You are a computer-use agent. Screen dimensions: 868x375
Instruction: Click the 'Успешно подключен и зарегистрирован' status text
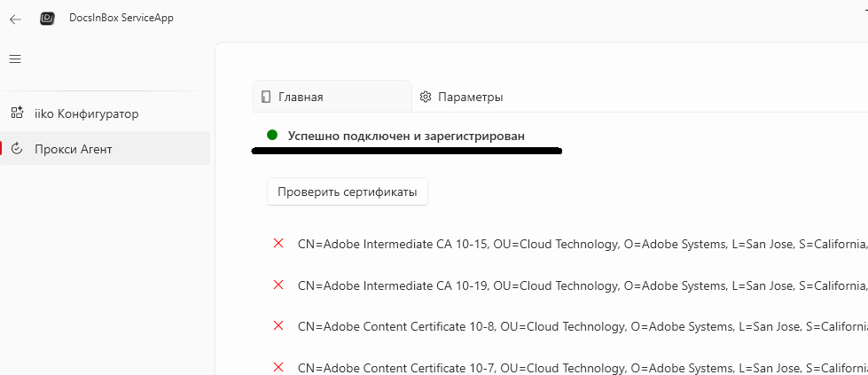tap(406, 137)
